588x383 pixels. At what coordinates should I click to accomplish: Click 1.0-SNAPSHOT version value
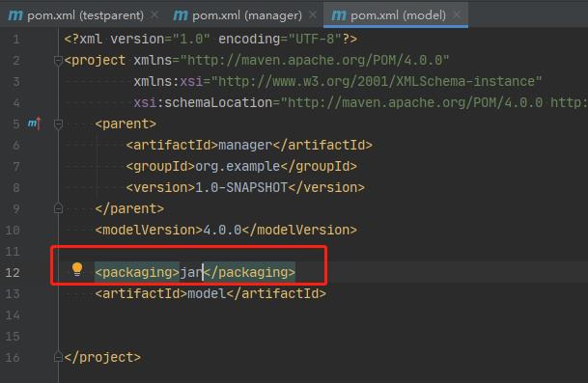241,187
